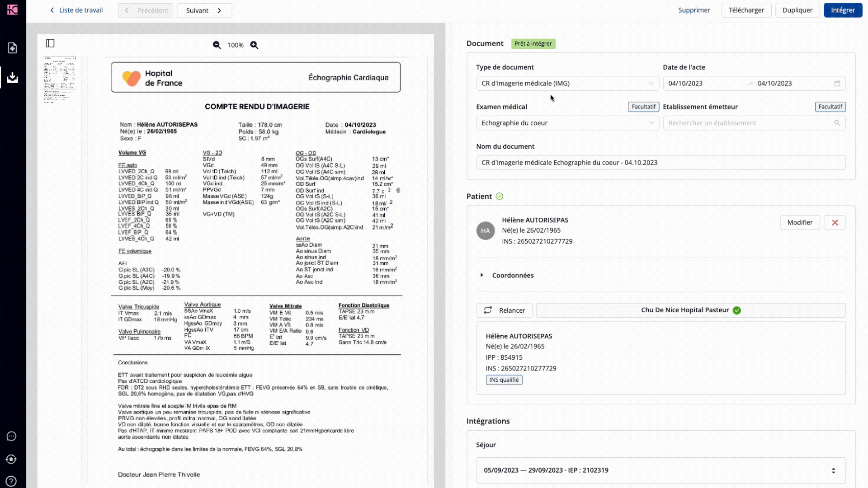868x488 pixels.
Task: Click Modifier for the patient
Action: click(x=800, y=222)
